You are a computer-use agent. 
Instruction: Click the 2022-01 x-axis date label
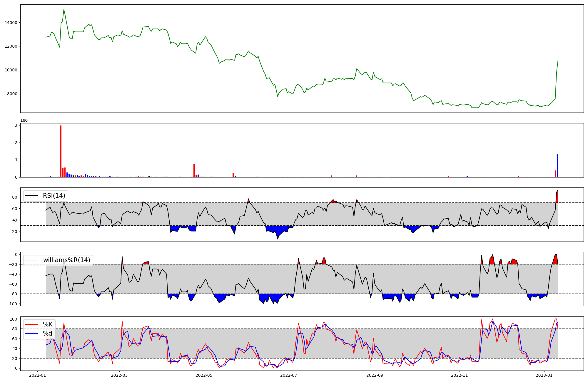tap(37, 375)
